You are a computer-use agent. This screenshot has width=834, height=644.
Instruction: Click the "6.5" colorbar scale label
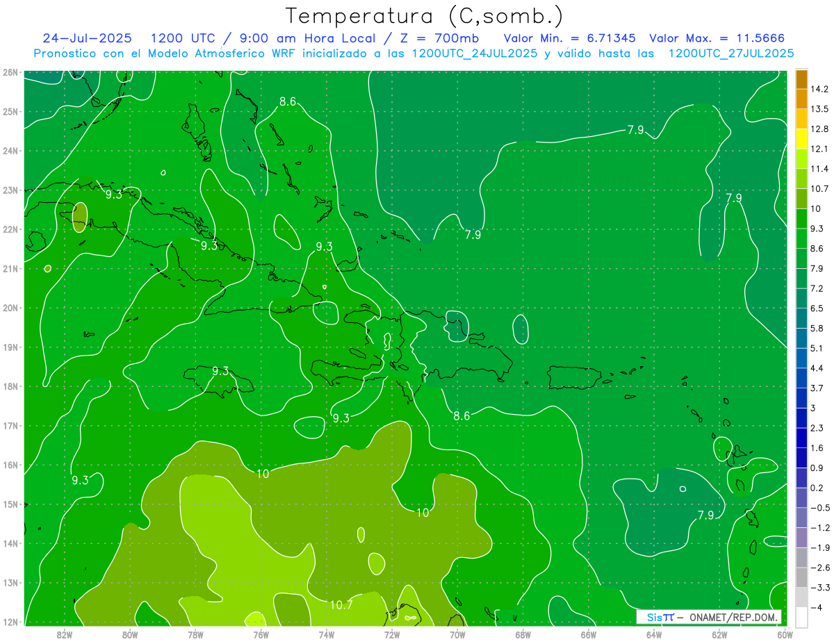pos(817,308)
